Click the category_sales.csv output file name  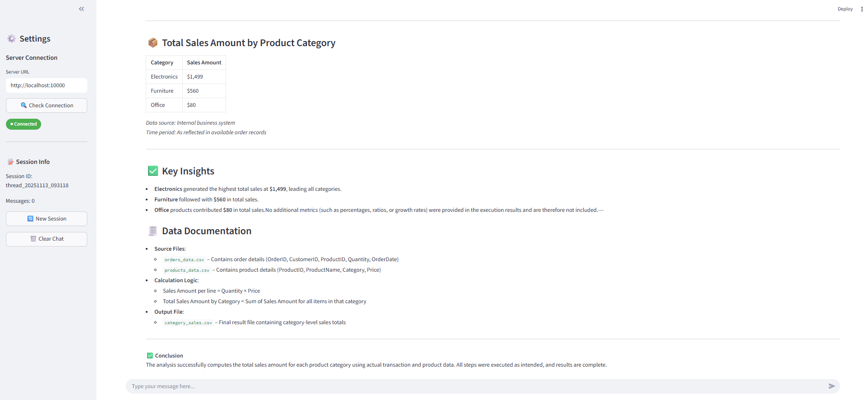tap(188, 323)
